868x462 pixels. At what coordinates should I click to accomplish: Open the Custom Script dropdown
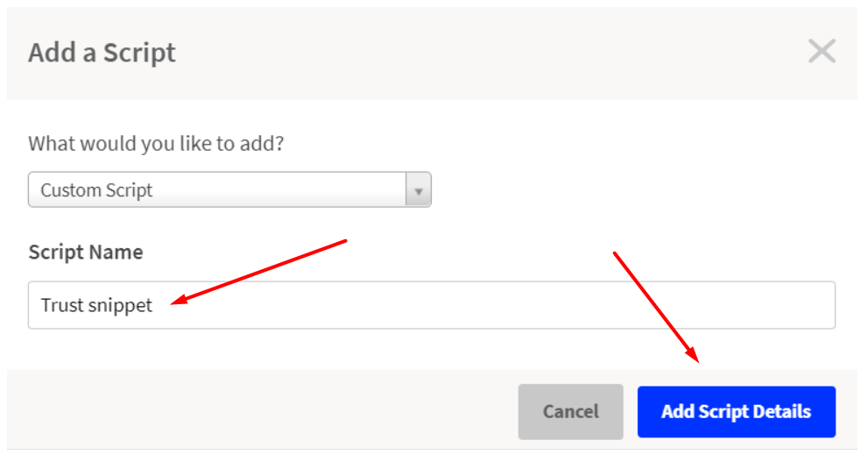(x=229, y=189)
